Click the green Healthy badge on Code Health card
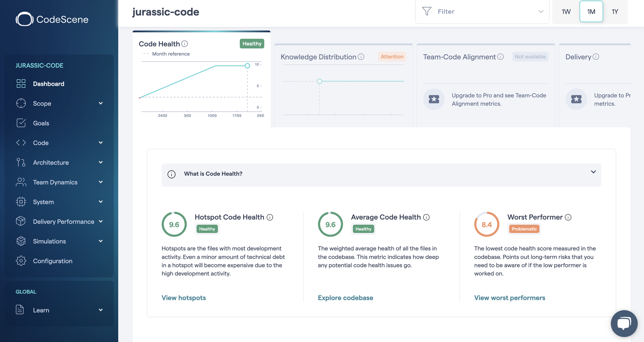Image resolution: width=644 pixels, height=342 pixels. tap(252, 43)
